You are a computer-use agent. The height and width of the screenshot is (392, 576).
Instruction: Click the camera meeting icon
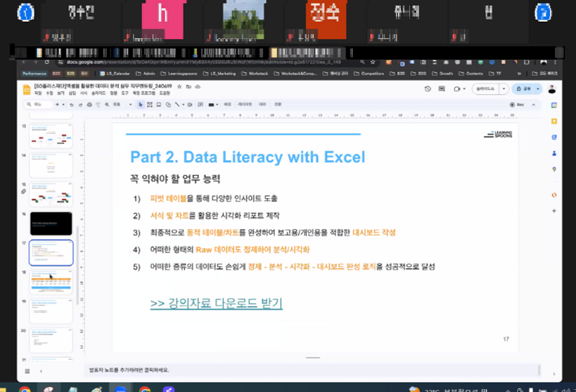457,88
